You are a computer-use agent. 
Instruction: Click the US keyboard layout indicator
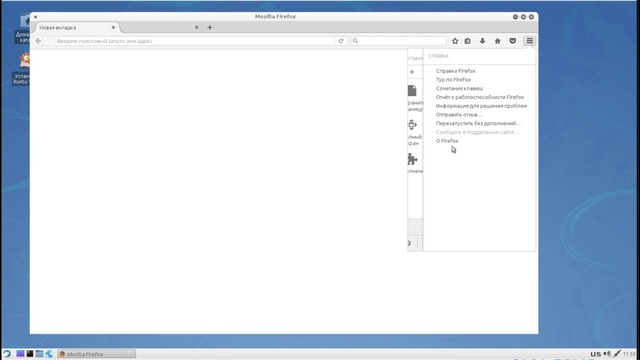click(x=596, y=354)
